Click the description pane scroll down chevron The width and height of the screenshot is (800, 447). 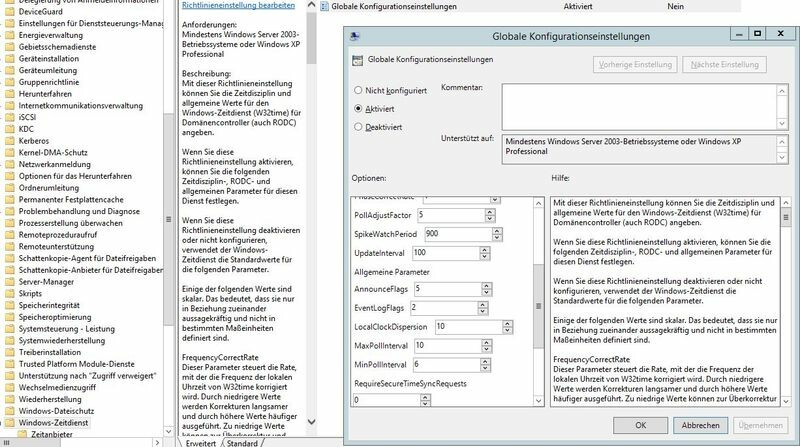311,422
